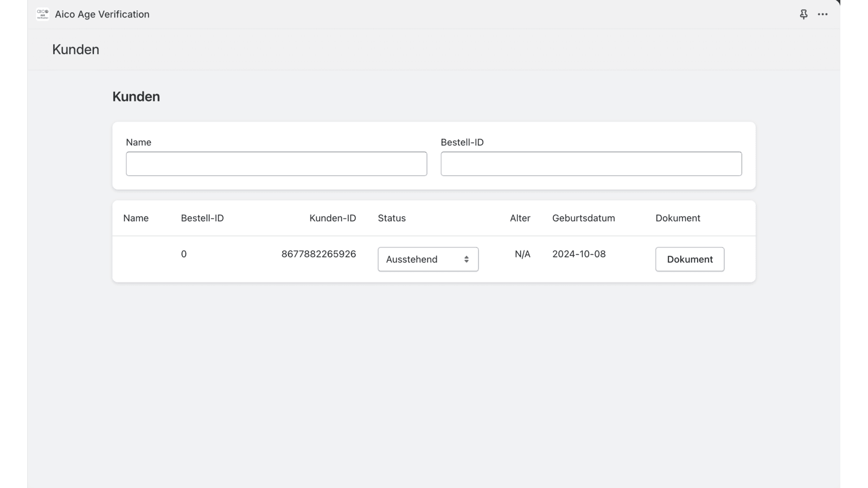Click the birth date 2024-10-08 cell

(x=579, y=254)
